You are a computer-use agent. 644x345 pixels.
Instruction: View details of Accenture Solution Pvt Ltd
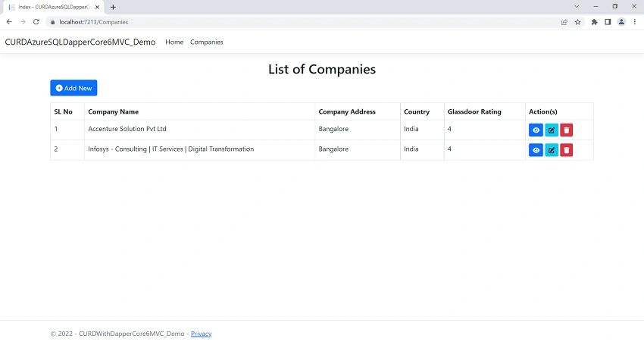[x=536, y=130]
